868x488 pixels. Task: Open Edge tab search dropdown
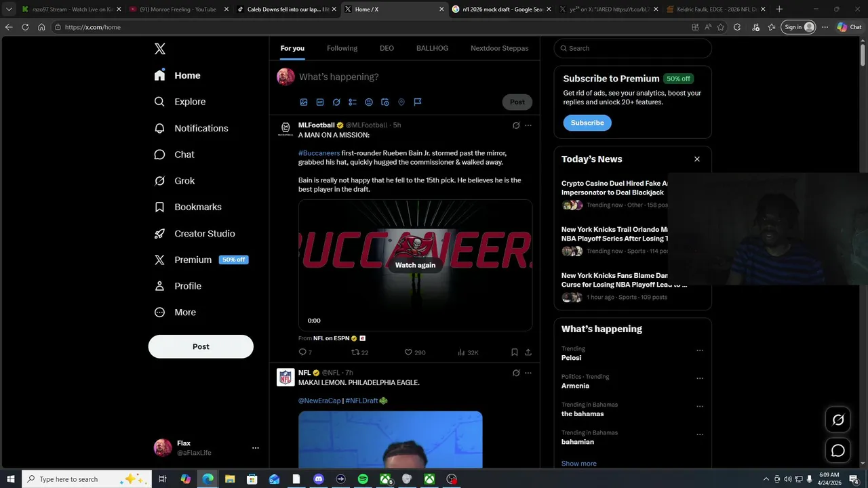click(x=9, y=9)
